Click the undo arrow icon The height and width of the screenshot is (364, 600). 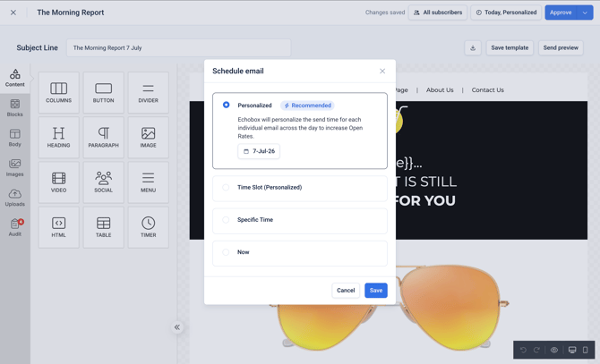click(523, 350)
